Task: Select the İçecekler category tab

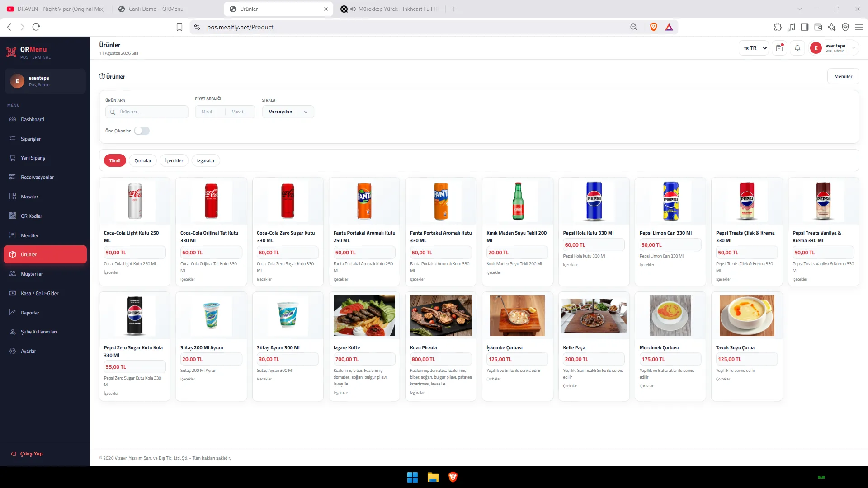Action: [x=174, y=161]
